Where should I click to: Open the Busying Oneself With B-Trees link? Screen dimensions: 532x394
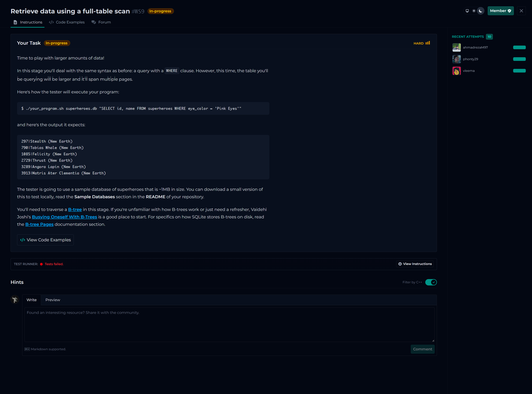click(x=64, y=217)
